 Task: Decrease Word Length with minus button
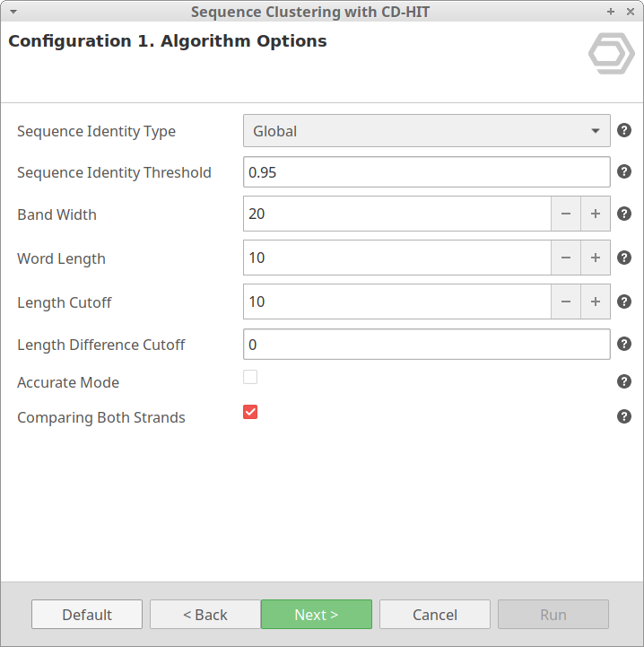point(565,258)
